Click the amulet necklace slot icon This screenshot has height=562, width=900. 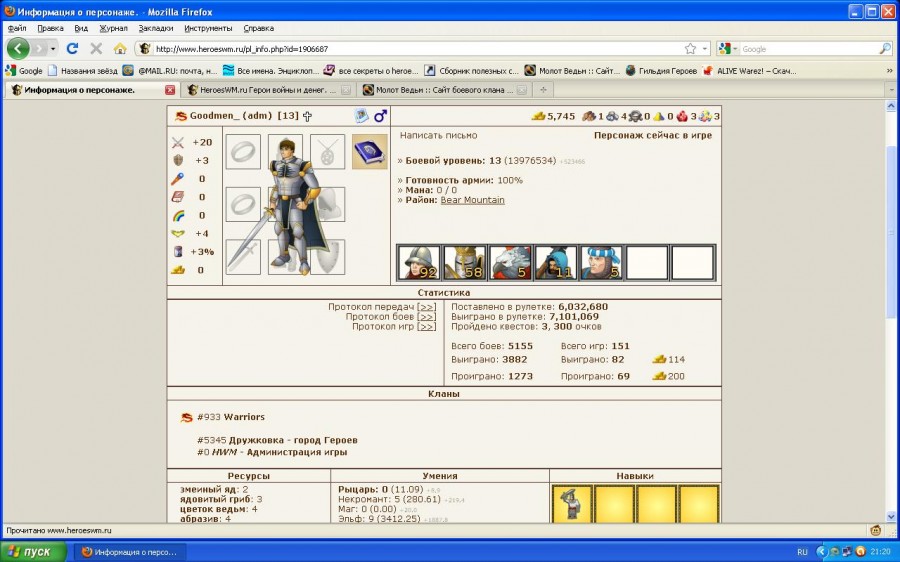click(328, 152)
